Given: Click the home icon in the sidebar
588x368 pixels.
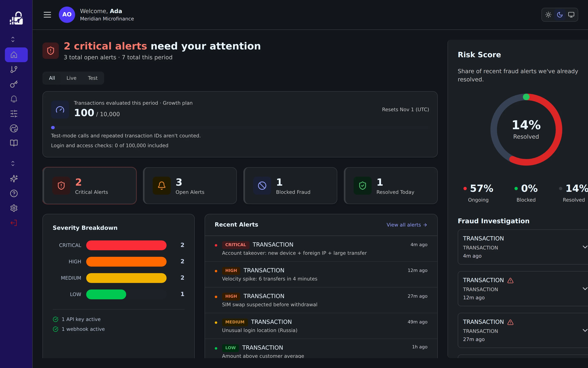Looking at the screenshot, I should [x=14, y=55].
